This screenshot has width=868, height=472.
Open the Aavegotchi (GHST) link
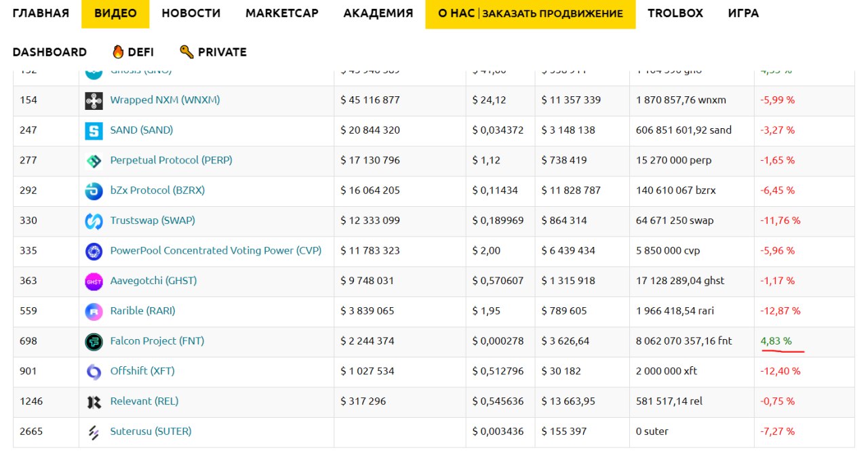tap(153, 281)
